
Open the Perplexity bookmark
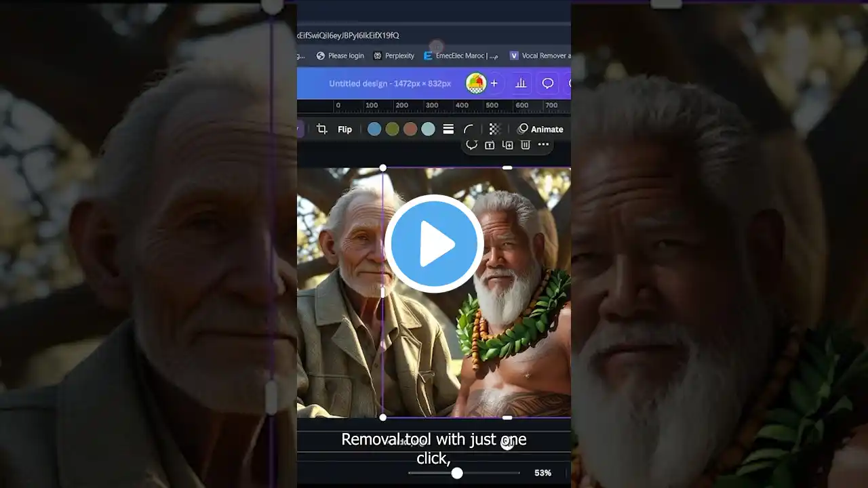394,56
